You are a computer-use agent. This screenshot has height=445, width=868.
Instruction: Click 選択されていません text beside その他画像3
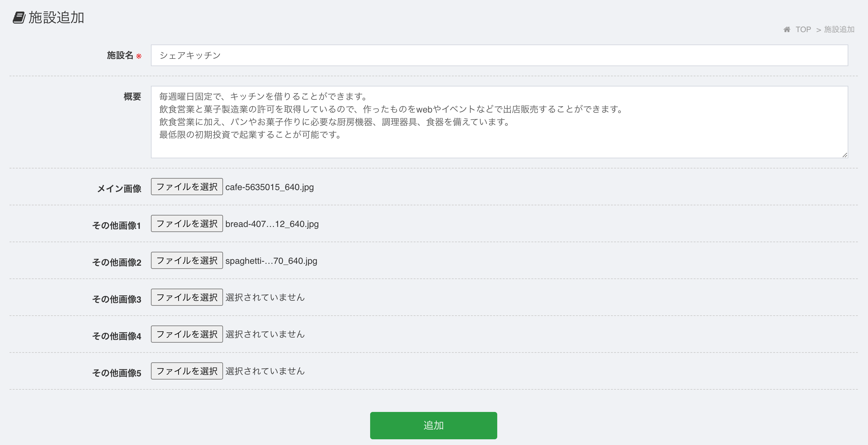point(265,297)
